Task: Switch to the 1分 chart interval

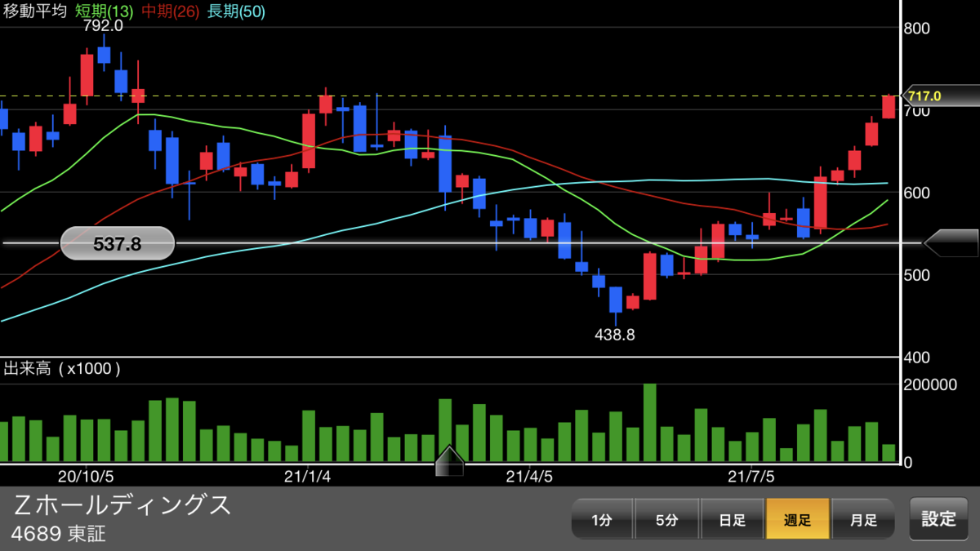Action: pyautogui.click(x=602, y=519)
